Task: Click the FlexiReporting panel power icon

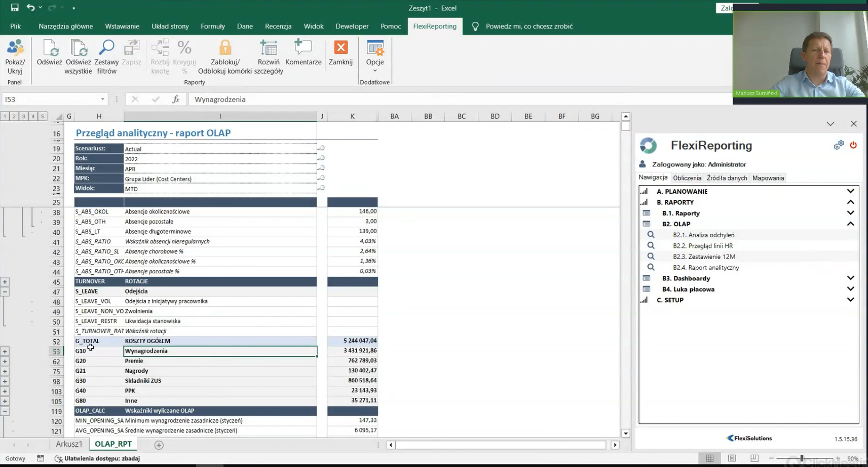Action: pos(853,146)
